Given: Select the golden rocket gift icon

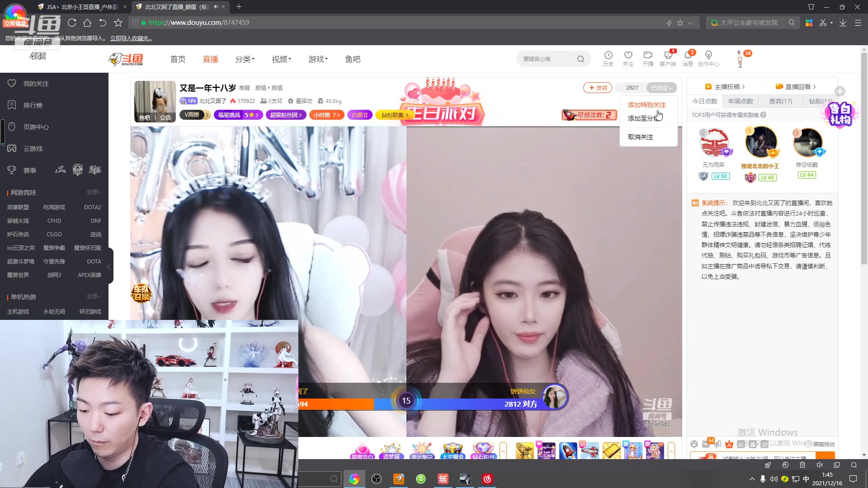Looking at the screenshot, I should [x=524, y=451].
